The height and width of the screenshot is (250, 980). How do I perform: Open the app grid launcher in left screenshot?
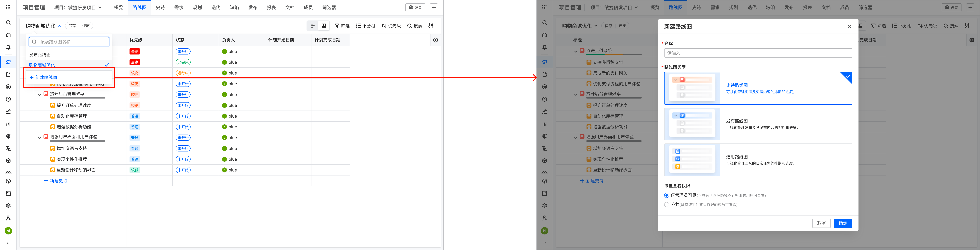pos(8,7)
